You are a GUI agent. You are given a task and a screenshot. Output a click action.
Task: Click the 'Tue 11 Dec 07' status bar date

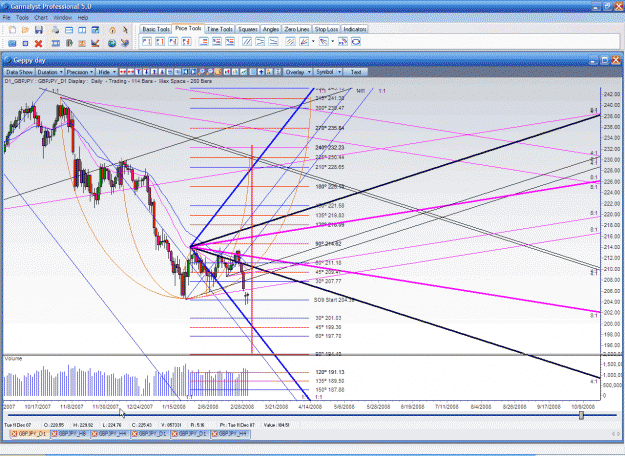coord(17,425)
